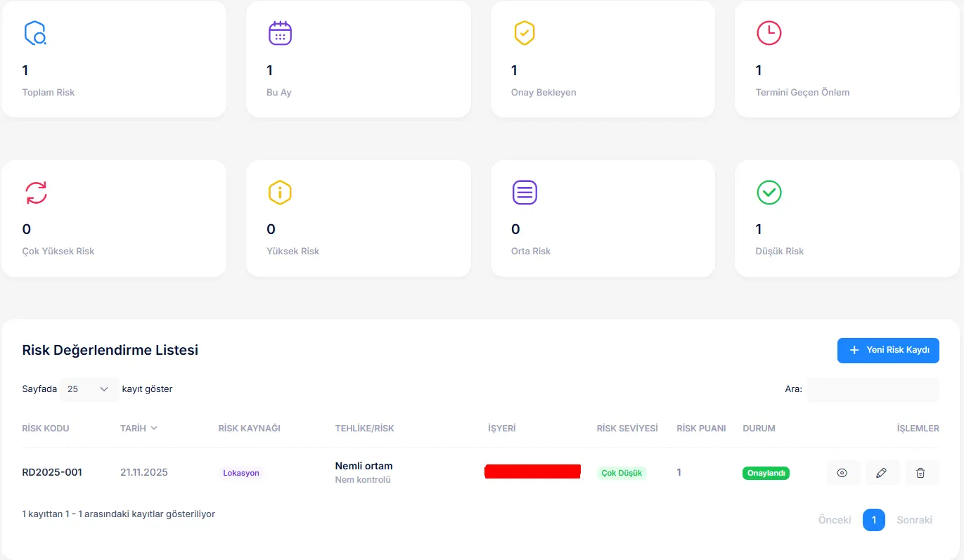Click the Orta Risk list icon
The image size is (964, 560).
pyautogui.click(x=525, y=193)
